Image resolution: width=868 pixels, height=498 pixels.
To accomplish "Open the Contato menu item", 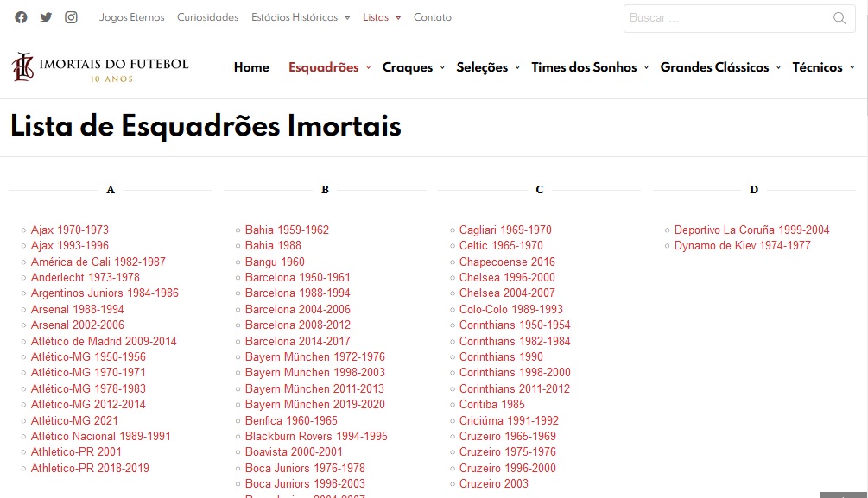I will 433,17.
